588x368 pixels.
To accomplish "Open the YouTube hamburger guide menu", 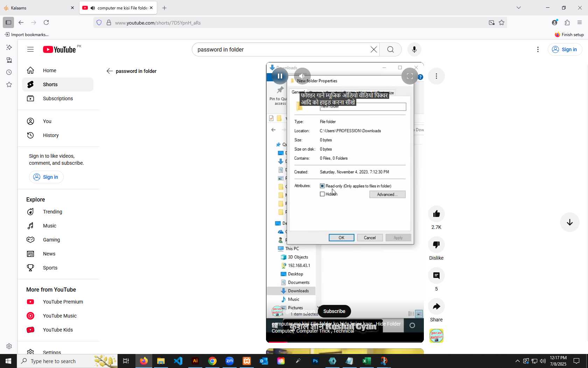I will coord(30,49).
